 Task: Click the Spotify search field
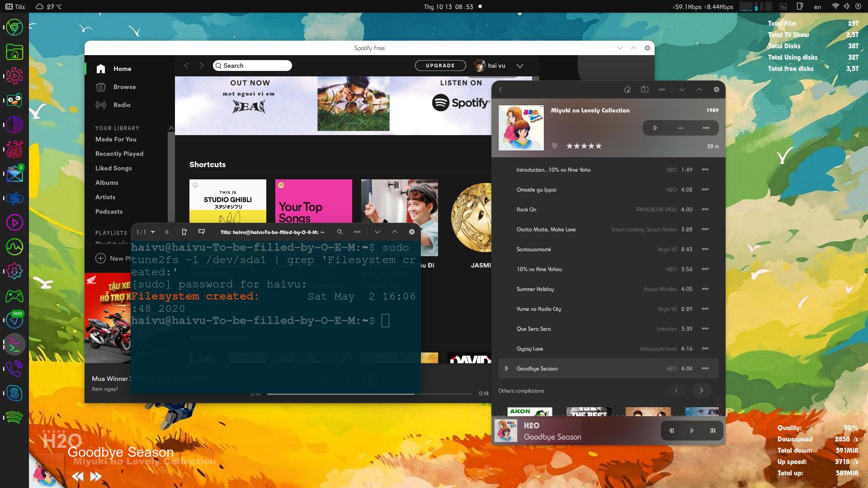(252, 66)
